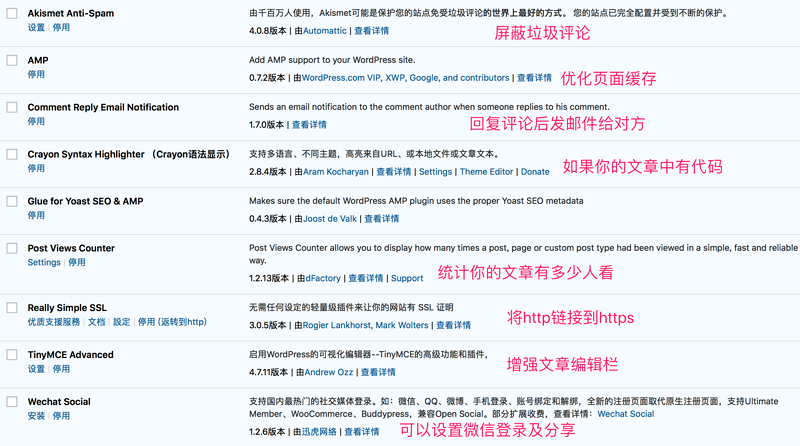800x446 pixels.
Task: Select the TinyMCE Advanced checkbox
Action: pyautogui.click(x=12, y=355)
